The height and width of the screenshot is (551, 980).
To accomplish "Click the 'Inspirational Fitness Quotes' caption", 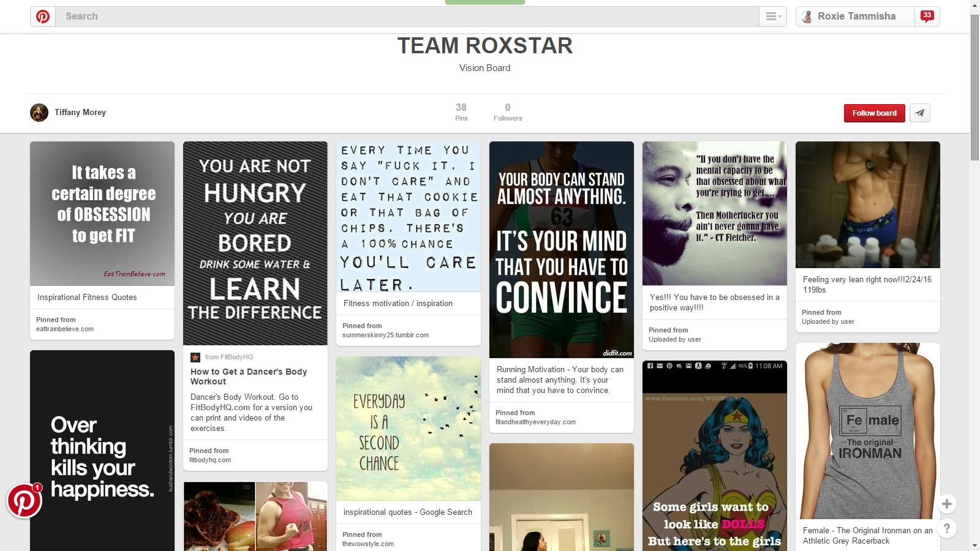I will (87, 298).
